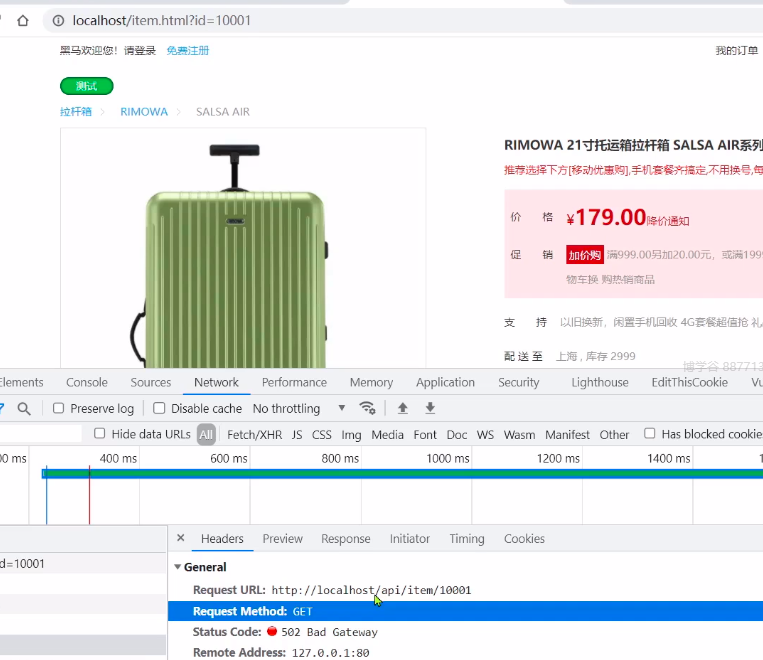Image resolution: width=763 pixels, height=660 pixels.
Task: Click the green 测试 button
Action: tap(87, 86)
